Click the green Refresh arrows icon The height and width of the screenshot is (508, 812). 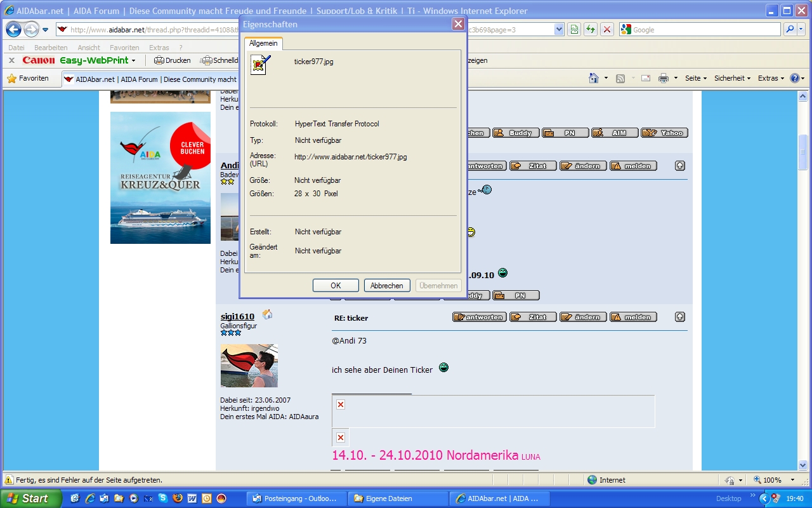point(591,30)
